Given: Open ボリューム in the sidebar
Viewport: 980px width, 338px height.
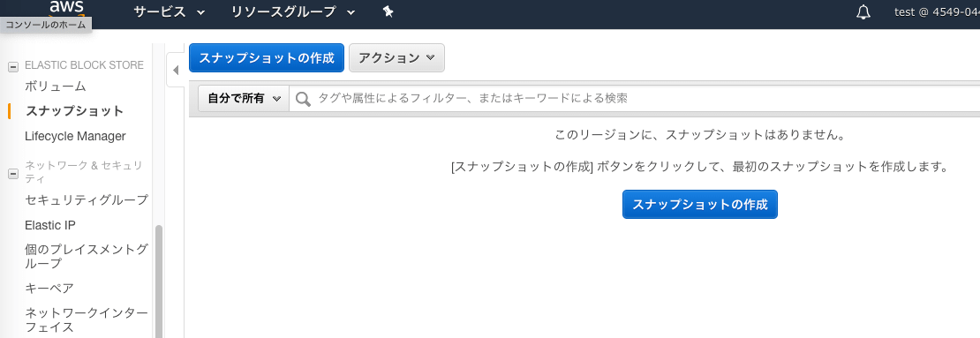Looking at the screenshot, I should (56, 86).
